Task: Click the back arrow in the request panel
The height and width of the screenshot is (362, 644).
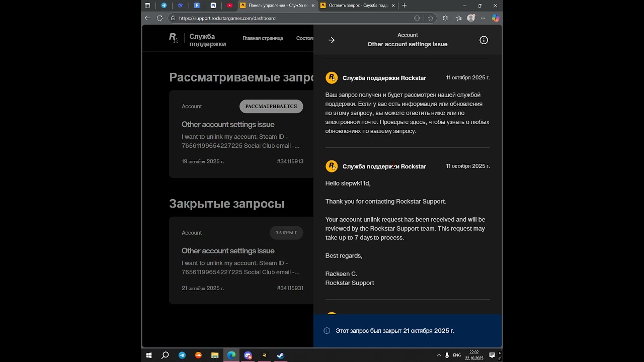Action: (x=332, y=40)
